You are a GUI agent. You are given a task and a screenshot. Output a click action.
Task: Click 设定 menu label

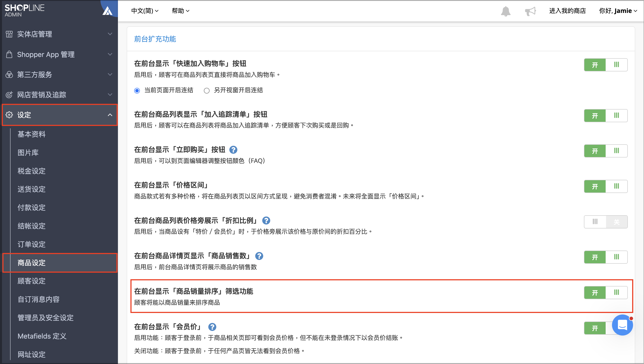tap(24, 115)
